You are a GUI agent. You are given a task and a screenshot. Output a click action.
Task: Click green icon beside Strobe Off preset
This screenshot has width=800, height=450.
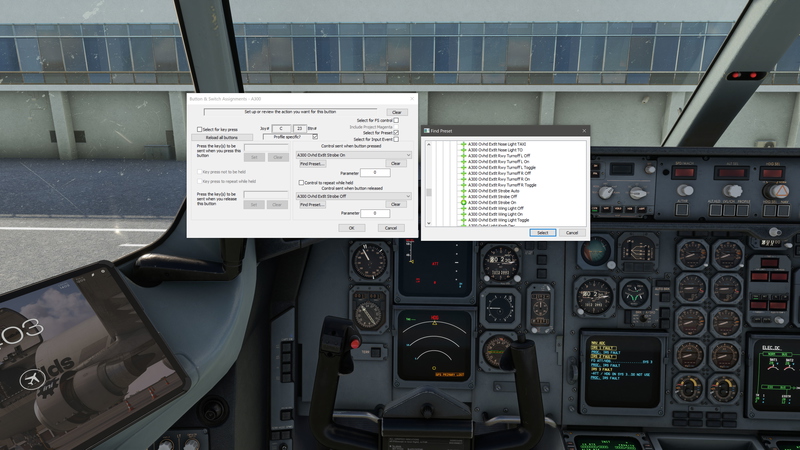coord(463,196)
